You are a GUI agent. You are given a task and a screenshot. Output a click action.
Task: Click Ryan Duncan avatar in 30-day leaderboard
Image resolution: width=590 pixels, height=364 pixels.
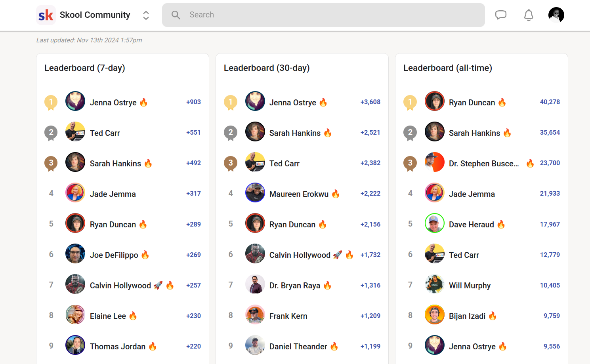(255, 223)
